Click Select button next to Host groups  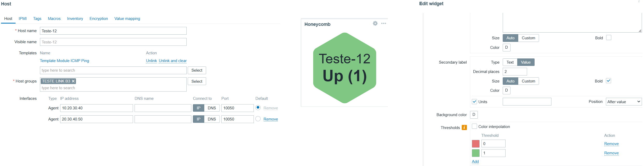tap(197, 81)
